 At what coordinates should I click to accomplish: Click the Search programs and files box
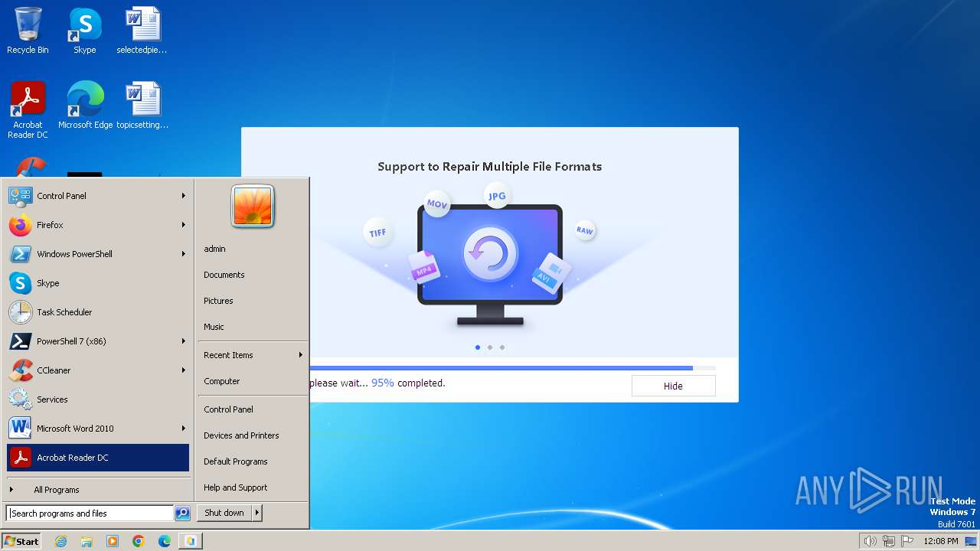(x=90, y=514)
